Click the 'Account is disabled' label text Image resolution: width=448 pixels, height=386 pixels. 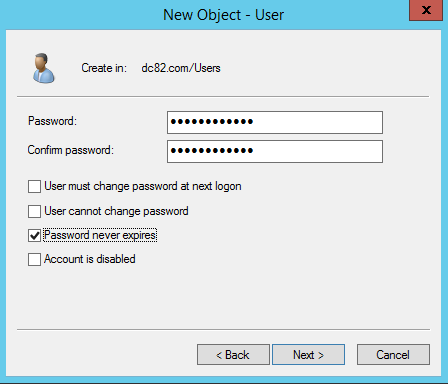click(x=90, y=259)
